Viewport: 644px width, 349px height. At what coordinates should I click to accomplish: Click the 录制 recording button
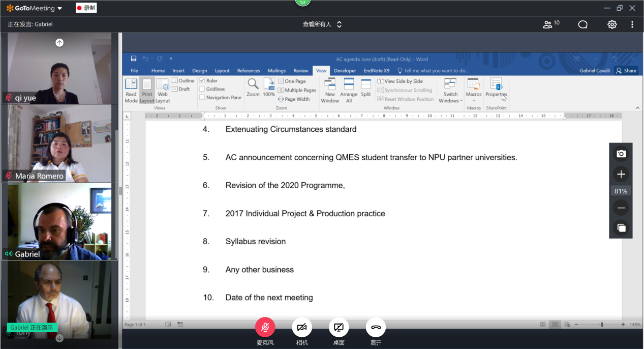pyautogui.click(x=86, y=8)
